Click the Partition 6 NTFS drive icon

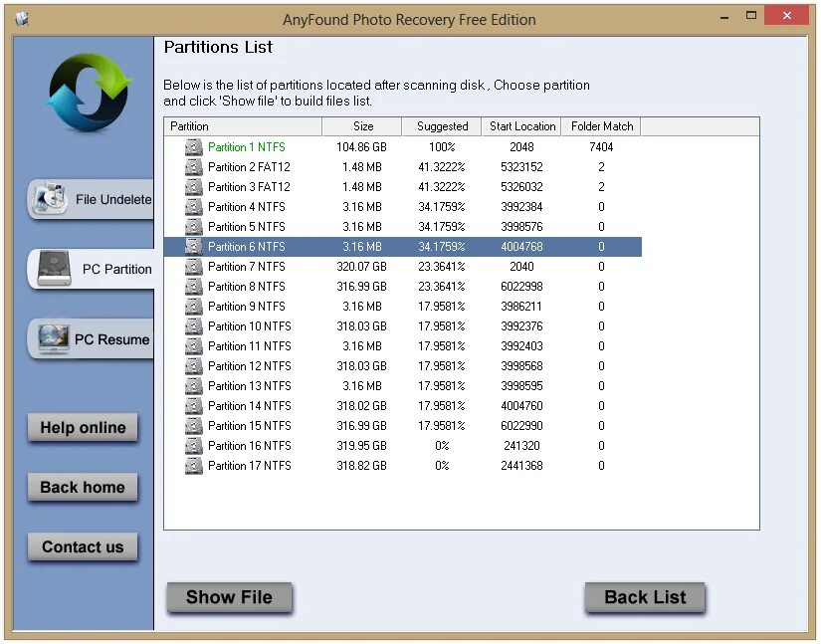194,247
